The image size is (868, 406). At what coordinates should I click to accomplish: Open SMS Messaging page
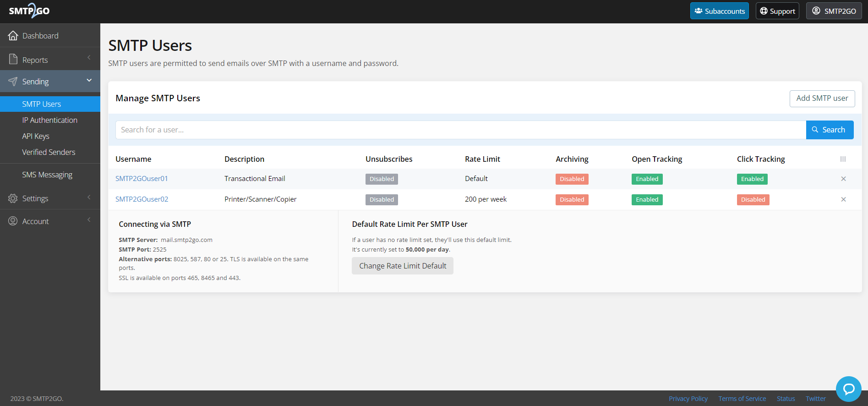click(47, 175)
